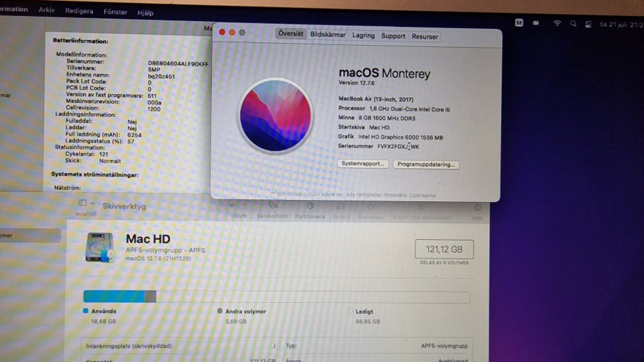This screenshot has height=362, width=644.
Task: Click the 98,95 GB free value
Action: (x=368, y=322)
